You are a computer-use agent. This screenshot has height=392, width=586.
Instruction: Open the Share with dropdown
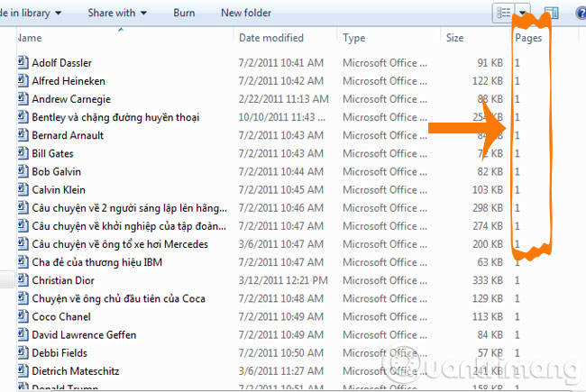point(117,14)
